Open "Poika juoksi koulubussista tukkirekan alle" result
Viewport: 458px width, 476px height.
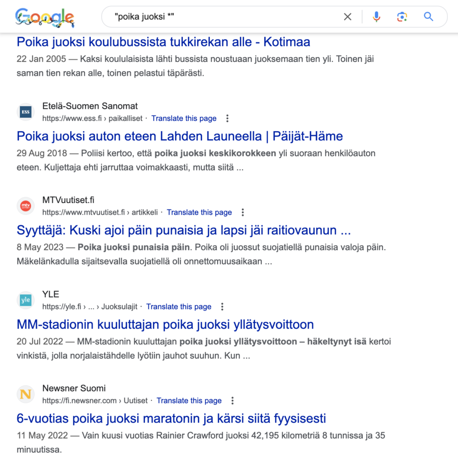coord(163,42)
